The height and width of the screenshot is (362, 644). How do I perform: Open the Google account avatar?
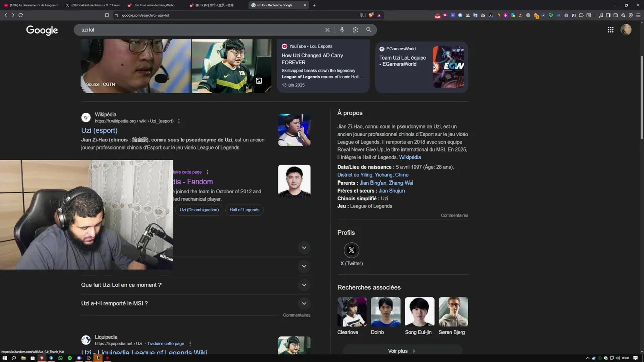(x=626, y=30)
